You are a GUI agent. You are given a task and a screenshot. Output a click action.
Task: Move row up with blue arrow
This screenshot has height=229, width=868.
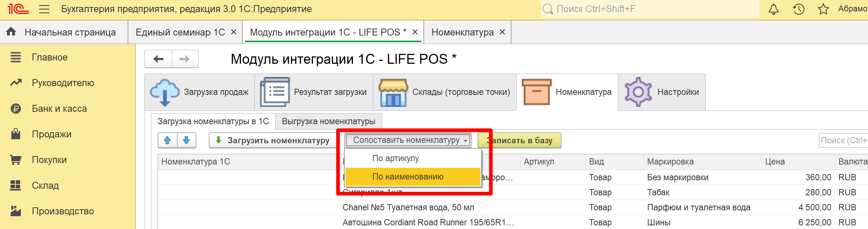pos(167,140)
